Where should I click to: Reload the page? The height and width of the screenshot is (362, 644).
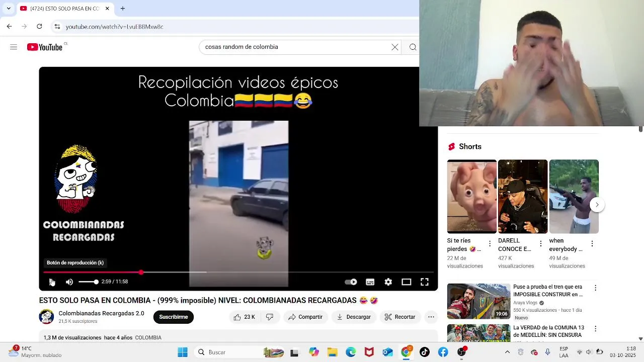pos(40,27)
